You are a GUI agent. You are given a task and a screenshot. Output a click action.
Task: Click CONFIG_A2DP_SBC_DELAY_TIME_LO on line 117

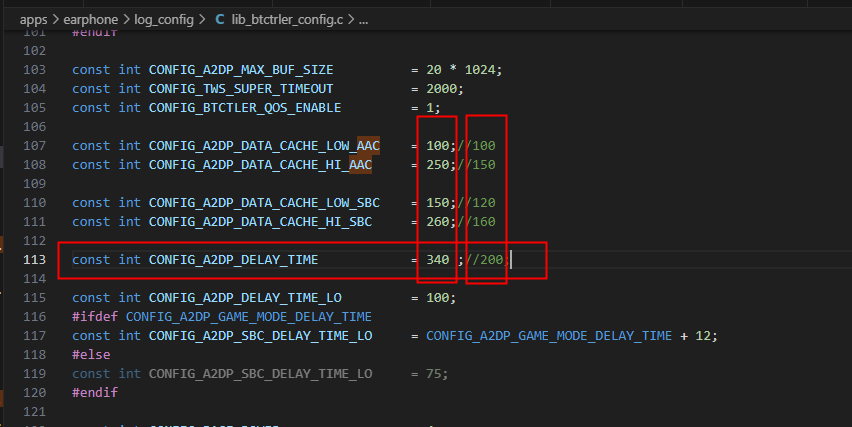click(x=260, y=336)
